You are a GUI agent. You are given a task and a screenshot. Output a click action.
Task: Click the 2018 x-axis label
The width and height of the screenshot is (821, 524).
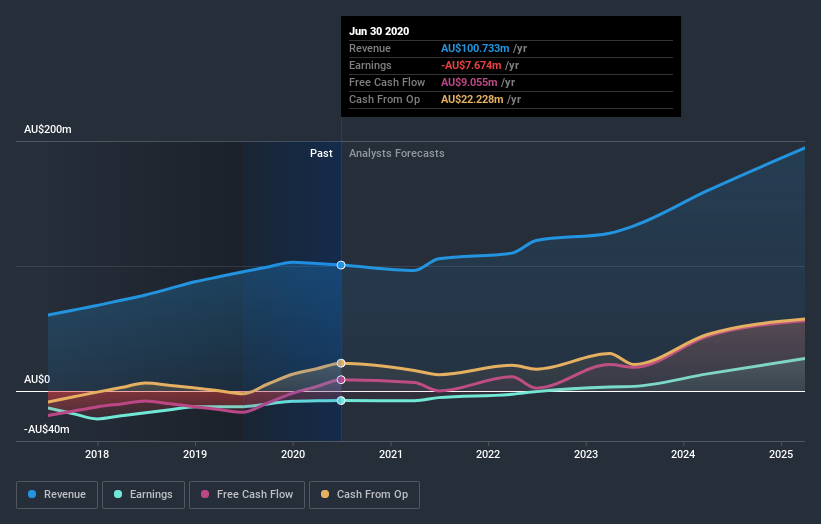[x=97, y=454]
